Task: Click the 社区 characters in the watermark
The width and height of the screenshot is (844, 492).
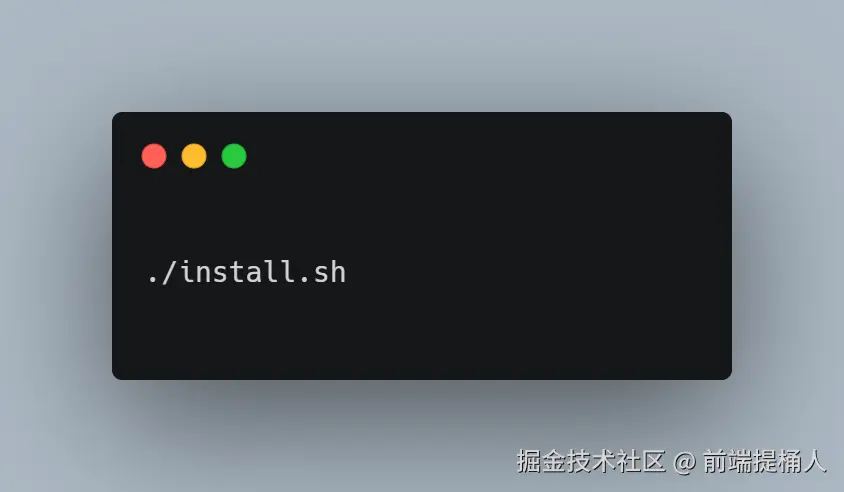Action: 642,461
